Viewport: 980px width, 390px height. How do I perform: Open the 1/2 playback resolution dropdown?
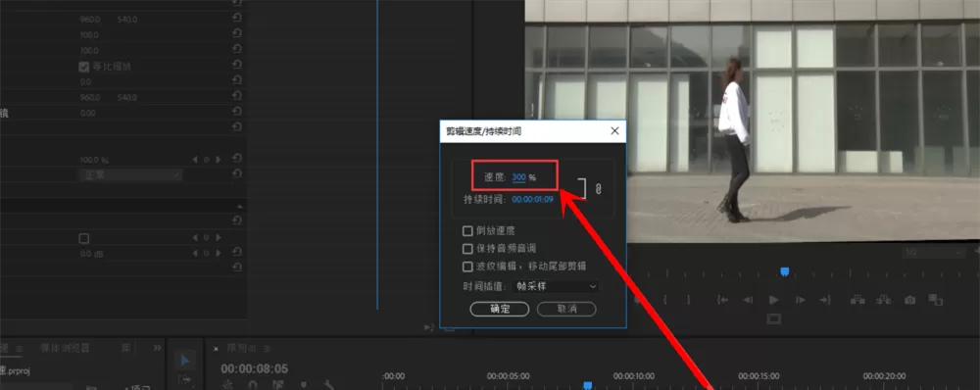point(934,252)
